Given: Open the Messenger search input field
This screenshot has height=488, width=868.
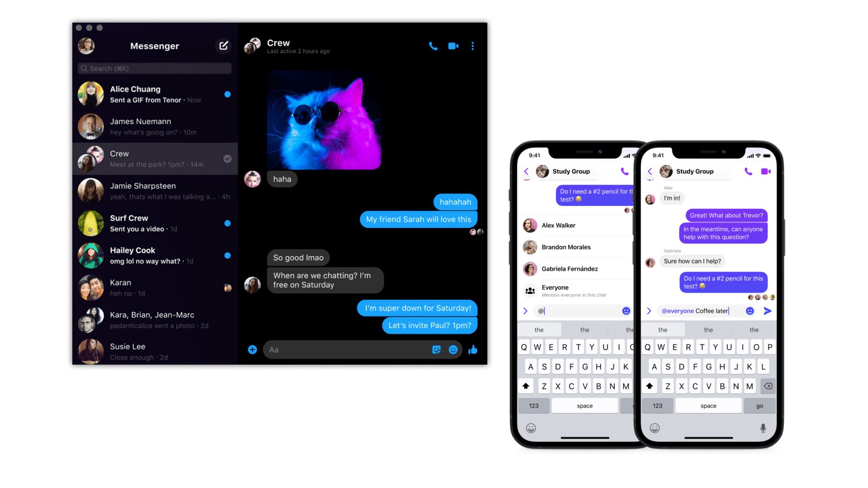Looking at the screenshot, I should (x=154, y=68).
